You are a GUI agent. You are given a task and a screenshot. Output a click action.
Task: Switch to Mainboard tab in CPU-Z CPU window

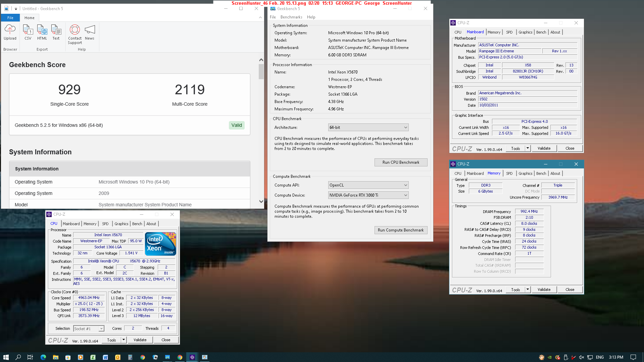pyautogui.click(x=71, y=224)
